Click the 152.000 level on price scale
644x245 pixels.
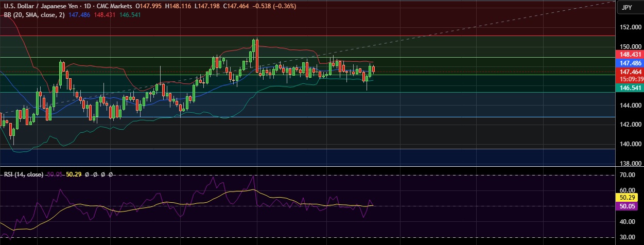pyautogui.click(x=630, y=27)
